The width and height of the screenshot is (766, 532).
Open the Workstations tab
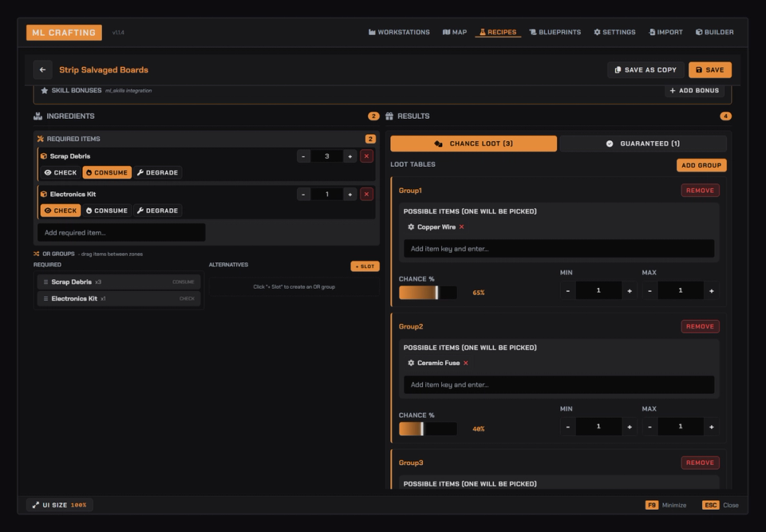coord(399,32)
